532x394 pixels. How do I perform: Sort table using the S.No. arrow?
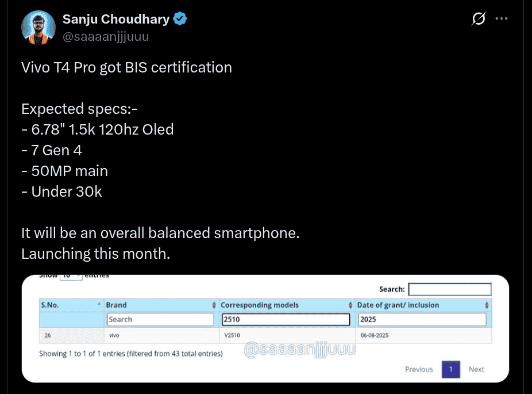tap(100, 305)
